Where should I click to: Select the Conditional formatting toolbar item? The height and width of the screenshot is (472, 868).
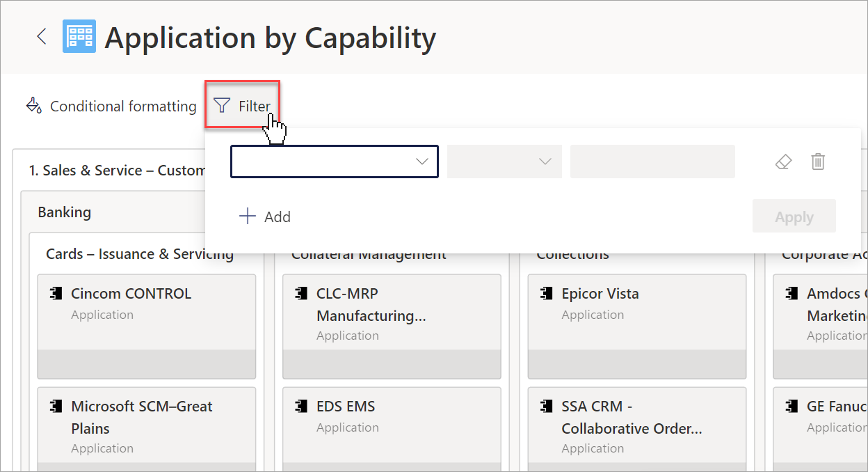tap(111, 106)
